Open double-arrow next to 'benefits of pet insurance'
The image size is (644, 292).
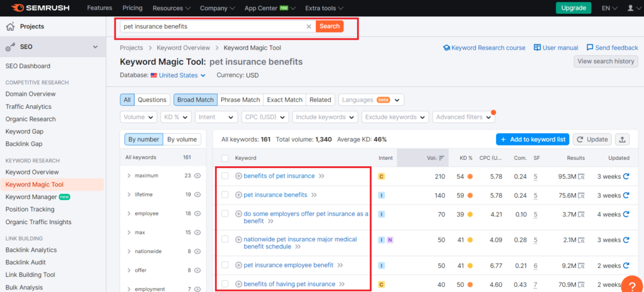pos(321,176)
